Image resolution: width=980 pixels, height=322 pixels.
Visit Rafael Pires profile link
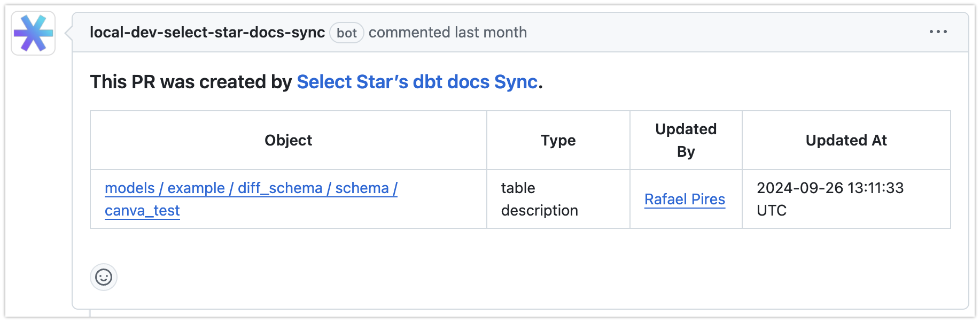pos(685,200)
